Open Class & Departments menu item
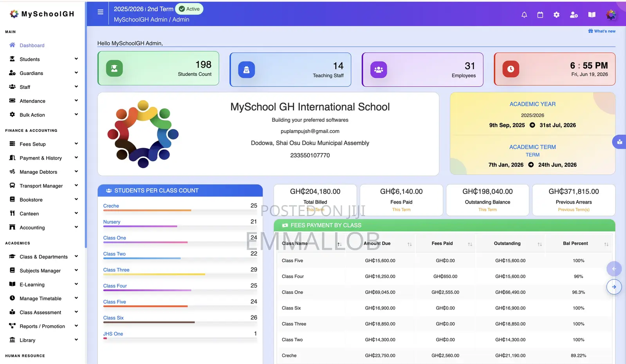Image resolution: width=626 pixels, height=364 pixels. pyautogui.click(x=43, y=257)
